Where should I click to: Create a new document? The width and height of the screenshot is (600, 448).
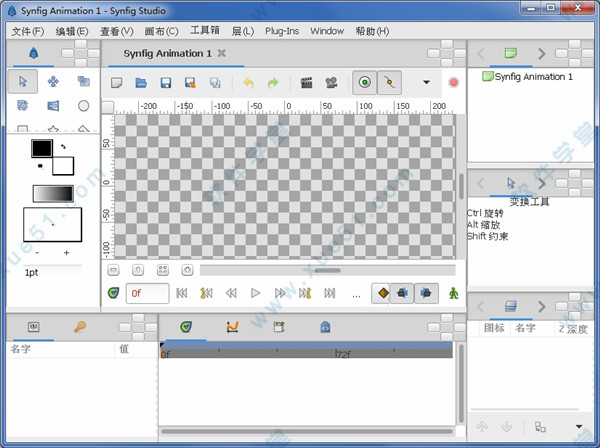pos(117,83)
